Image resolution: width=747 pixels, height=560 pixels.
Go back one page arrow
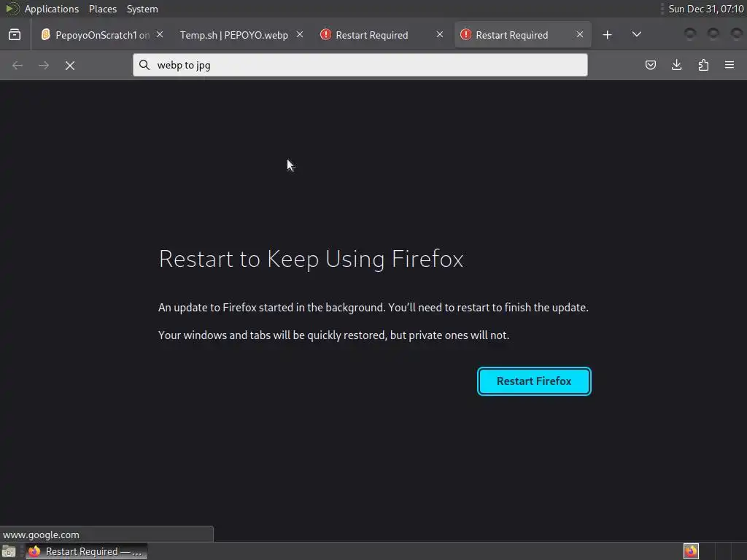[18, 65]
